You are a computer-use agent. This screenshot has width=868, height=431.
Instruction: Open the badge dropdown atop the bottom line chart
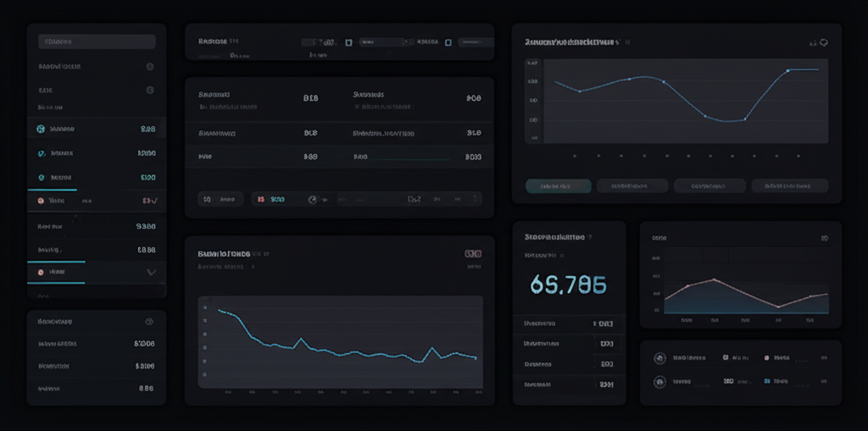click(473, 253)
